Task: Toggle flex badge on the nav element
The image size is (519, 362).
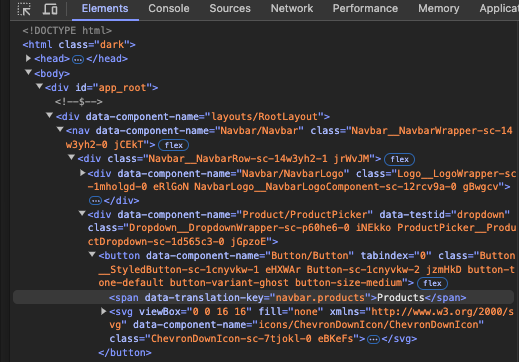Action: (173, 145)
